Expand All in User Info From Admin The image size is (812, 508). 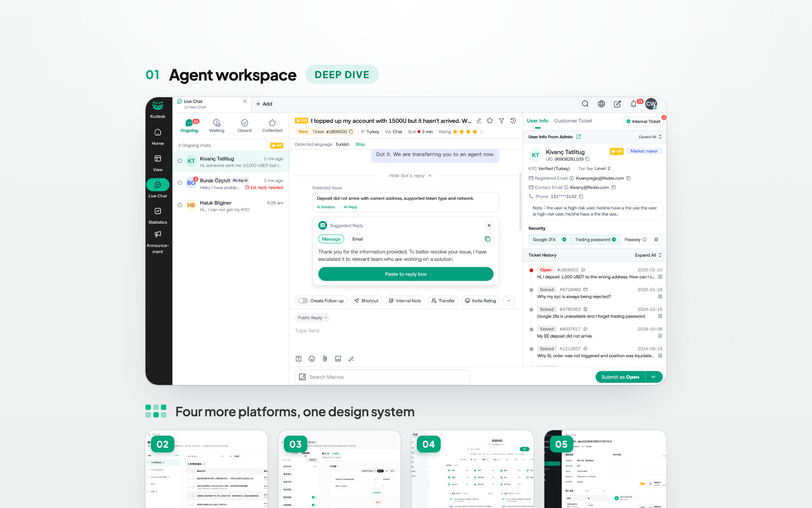coord(650,137)
